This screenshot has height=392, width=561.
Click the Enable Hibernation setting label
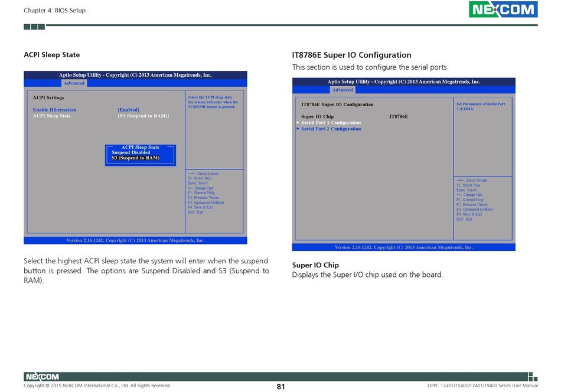click(x=54, y=110)
